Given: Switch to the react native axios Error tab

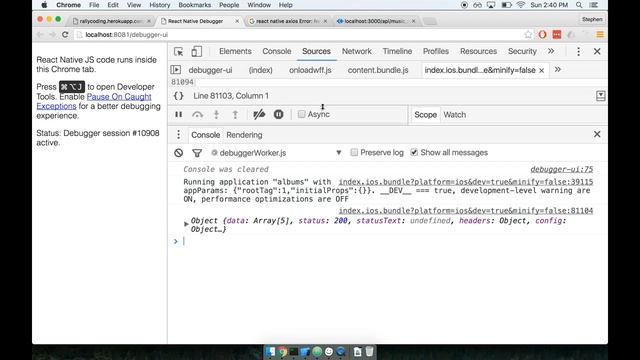Looking at the screenshot, I should [288, 21].
